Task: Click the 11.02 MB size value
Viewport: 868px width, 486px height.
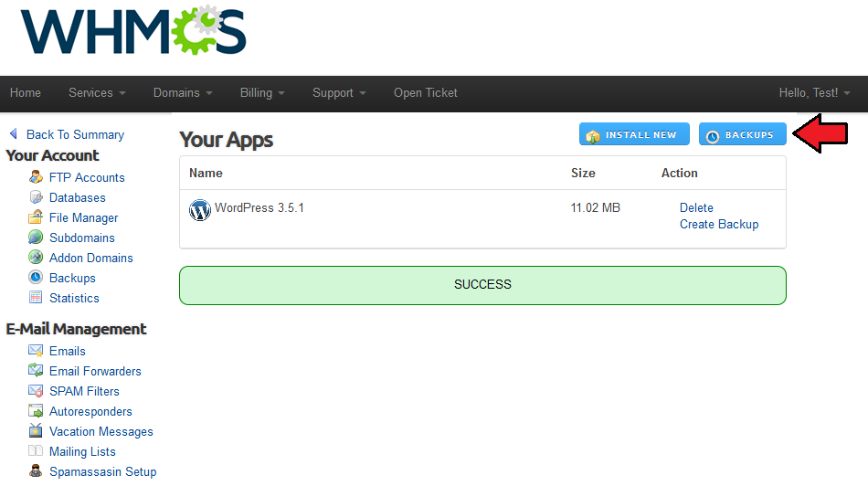Action: [596, 207]
